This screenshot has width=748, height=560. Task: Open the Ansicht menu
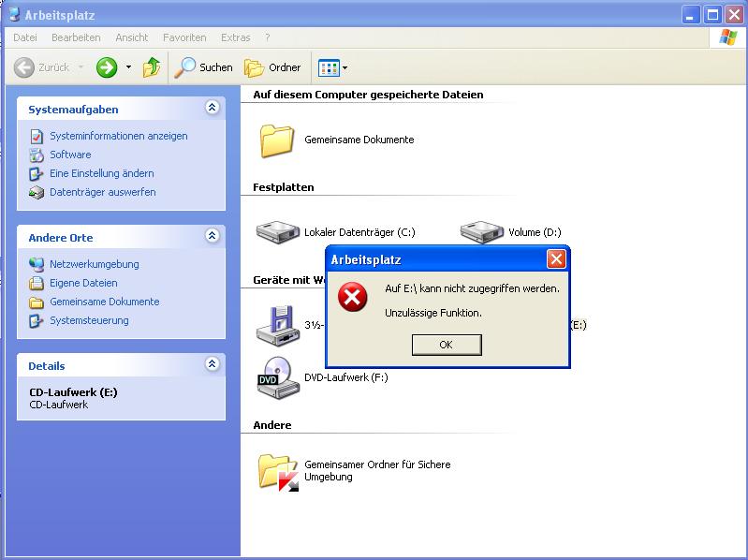pyautogui.click(x=132, y=37)
